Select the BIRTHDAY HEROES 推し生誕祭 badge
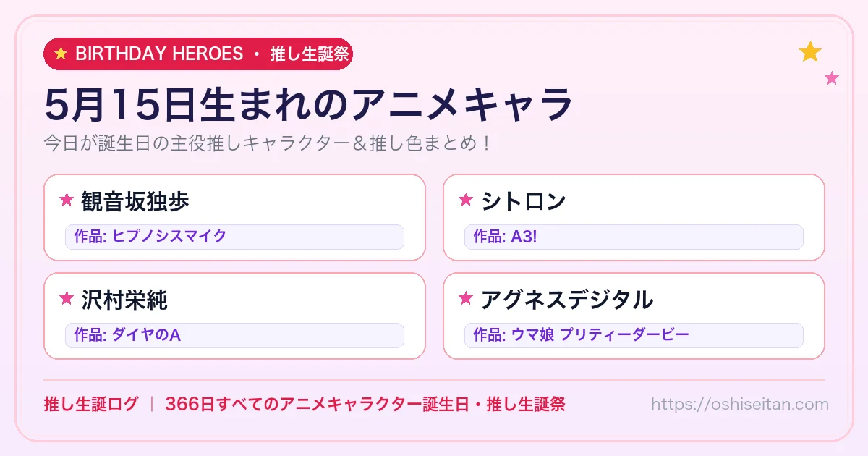This screenshot has width=868, height=456. click(x=198, y=54)
